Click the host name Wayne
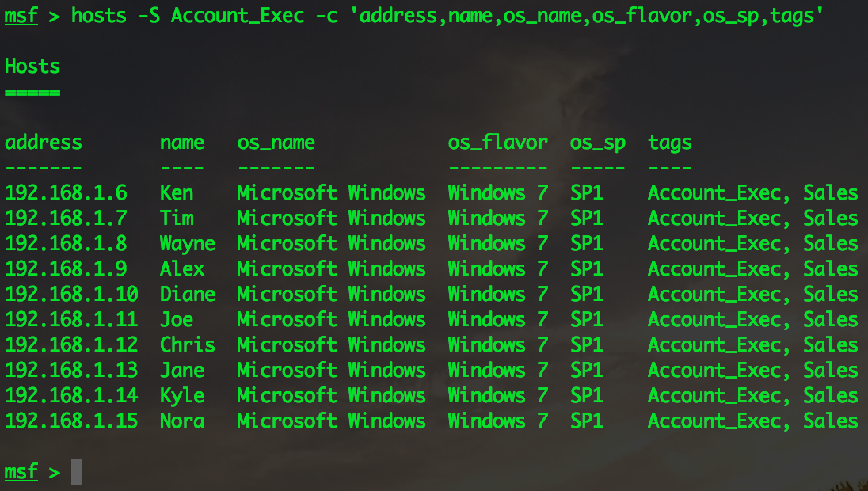Image resolution: width=868 pixels, height=491 pixels. 187,243
